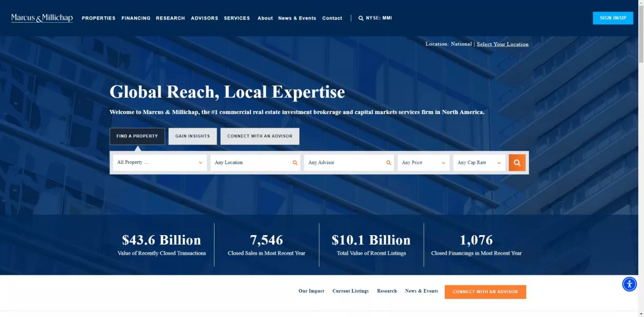Click the $10.1 Billion listings figure
The height and width of the screenshot is (317, 644).
(x=371, y=240)
